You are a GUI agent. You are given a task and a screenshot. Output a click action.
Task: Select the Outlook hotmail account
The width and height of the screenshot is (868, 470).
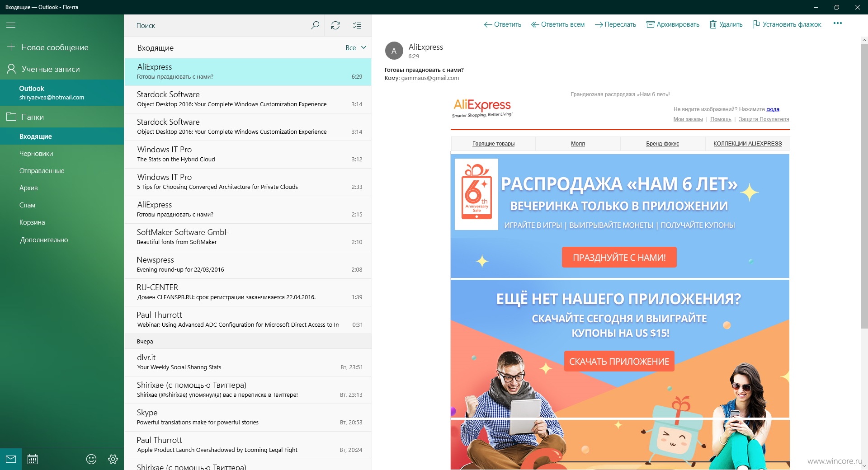pyautogui.click(x=62, y=93)
